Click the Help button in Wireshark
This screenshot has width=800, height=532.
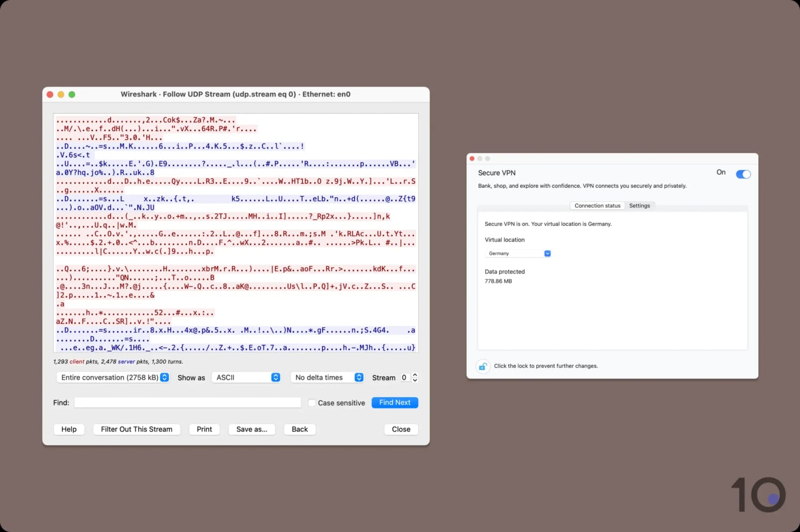(69, 429)
